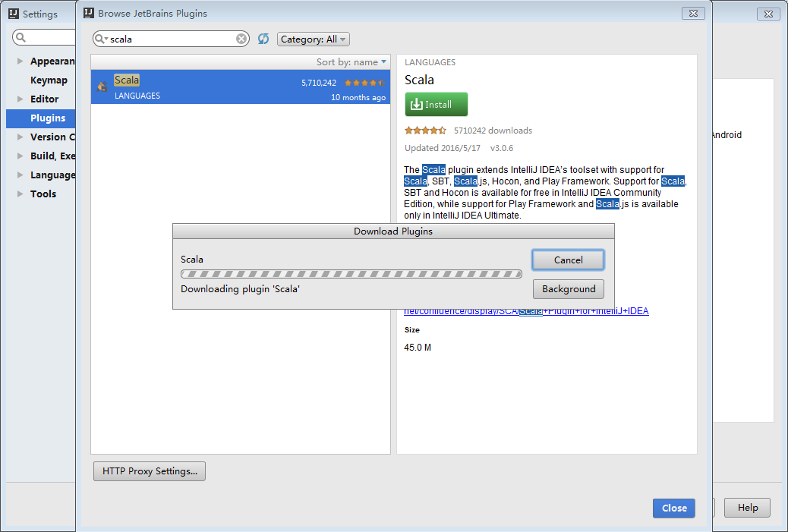Click the Scala download progress bar
The width and height of the screenshot is (788, 532).
[351, 274]
